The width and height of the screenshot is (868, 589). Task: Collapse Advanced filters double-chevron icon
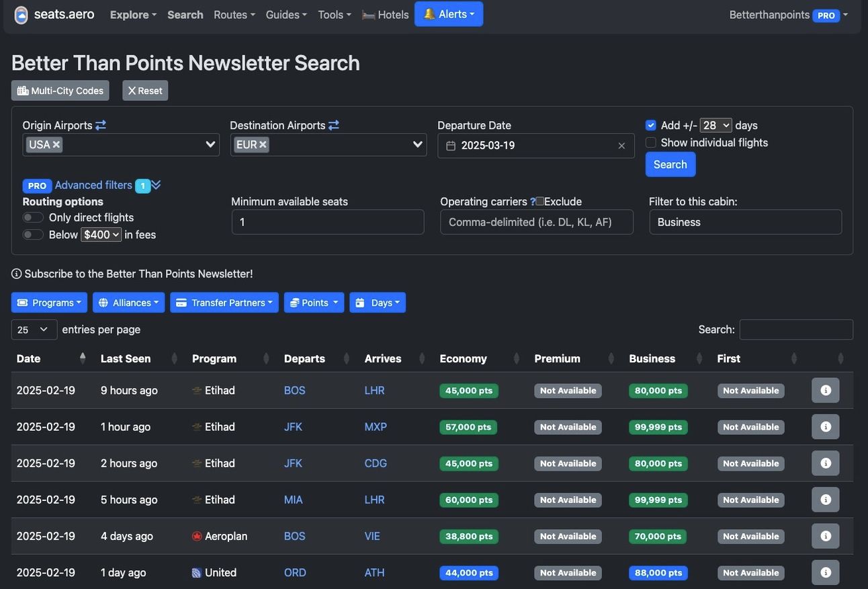click(x=156, y=185)
